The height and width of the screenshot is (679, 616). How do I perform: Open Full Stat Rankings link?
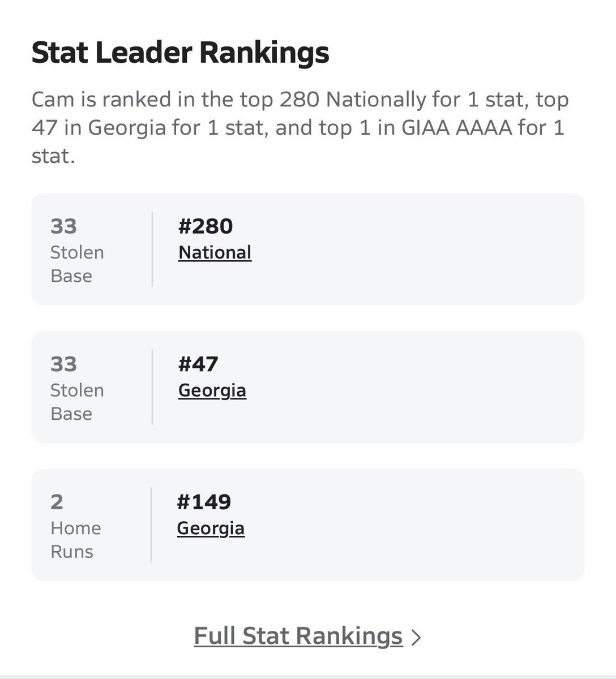tap(298, 635)
